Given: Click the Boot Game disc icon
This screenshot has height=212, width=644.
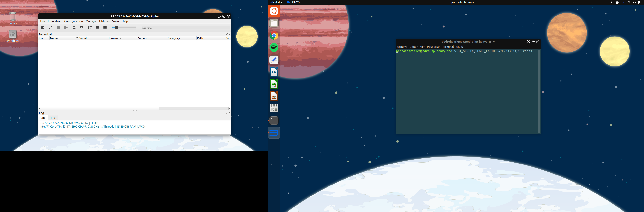Looking at the screenshot, I should 43,28.
